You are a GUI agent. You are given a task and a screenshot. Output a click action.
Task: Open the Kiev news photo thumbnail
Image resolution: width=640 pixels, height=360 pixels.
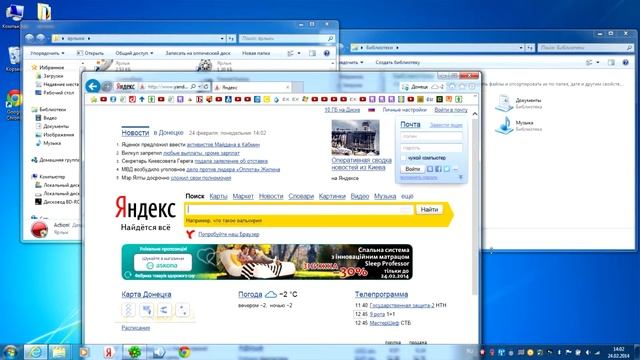[x=355, y=138]
